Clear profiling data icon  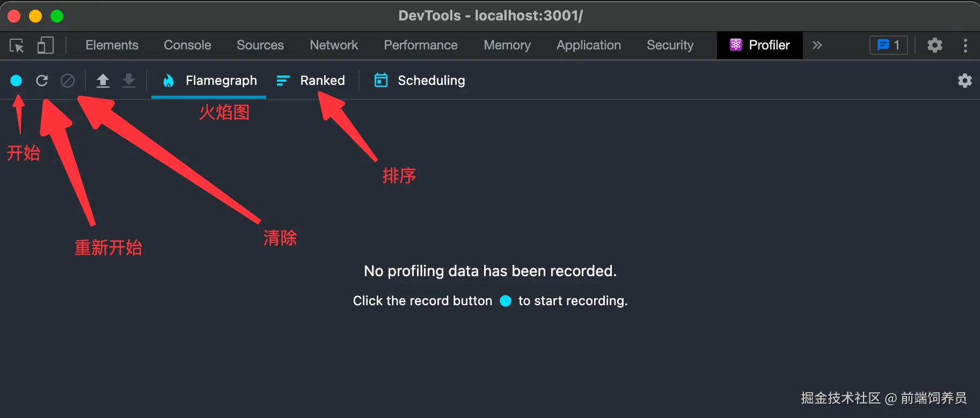pyautogui.click(x=68, y=81)
